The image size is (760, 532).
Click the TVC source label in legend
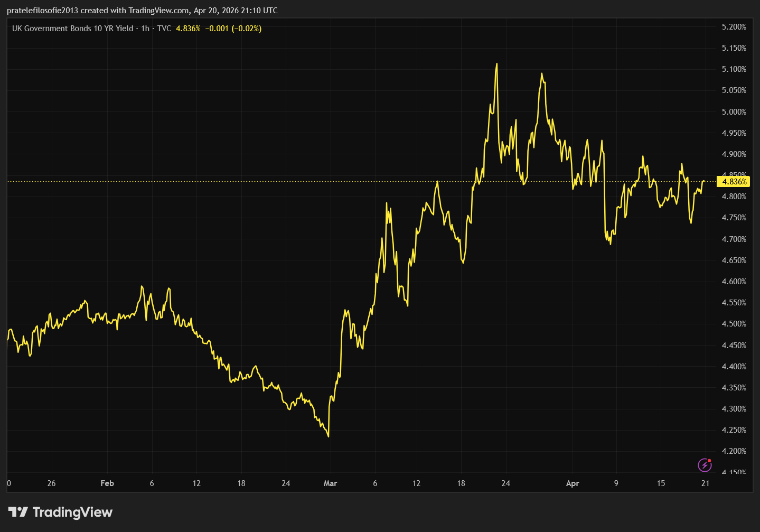(164, 29)
